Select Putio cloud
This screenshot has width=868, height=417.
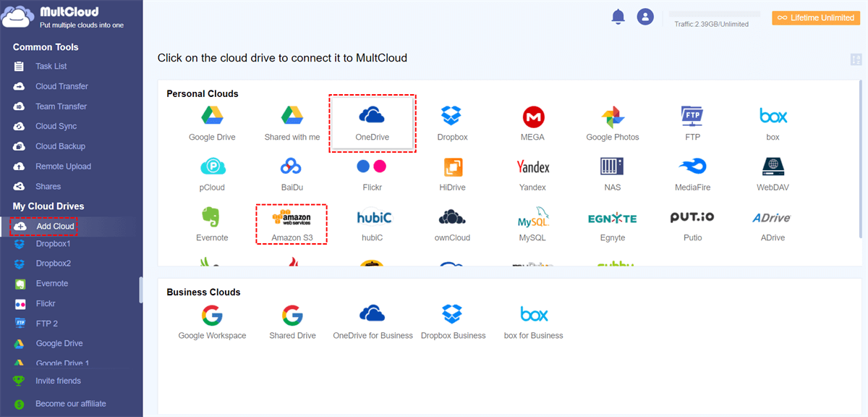tap(692, 224)
